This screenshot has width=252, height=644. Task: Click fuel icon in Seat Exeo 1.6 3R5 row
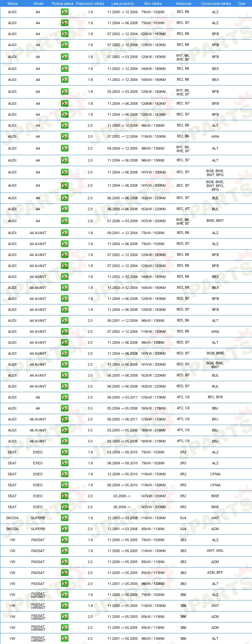click(64, 463)
